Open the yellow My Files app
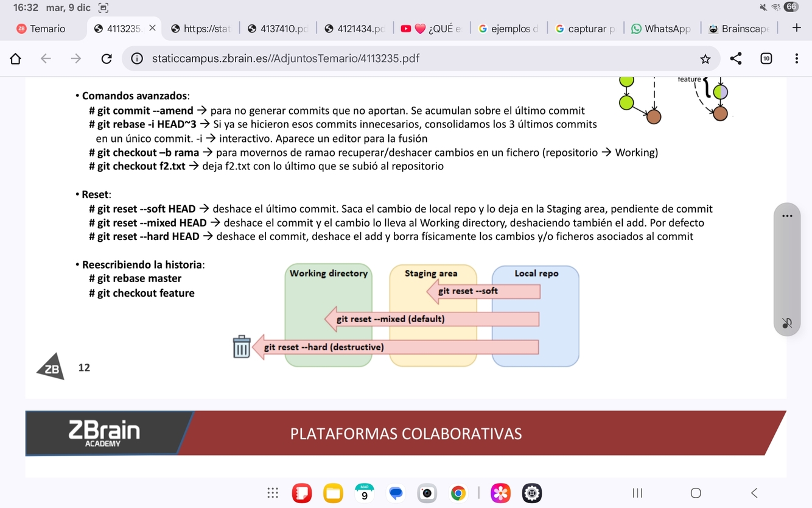 pos(333,493)
